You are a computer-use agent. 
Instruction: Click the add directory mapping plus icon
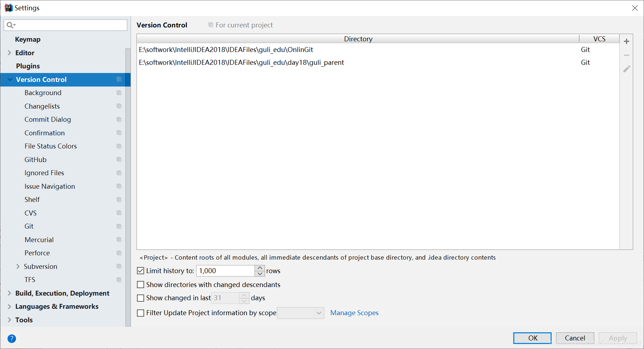tap(627, 41)
